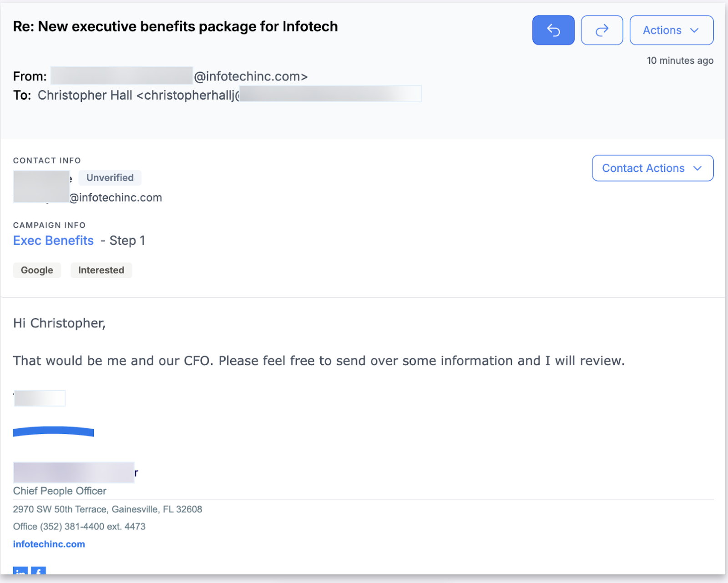Click the Unverified status badge
The image size is (728, 583).
(110, 178)
